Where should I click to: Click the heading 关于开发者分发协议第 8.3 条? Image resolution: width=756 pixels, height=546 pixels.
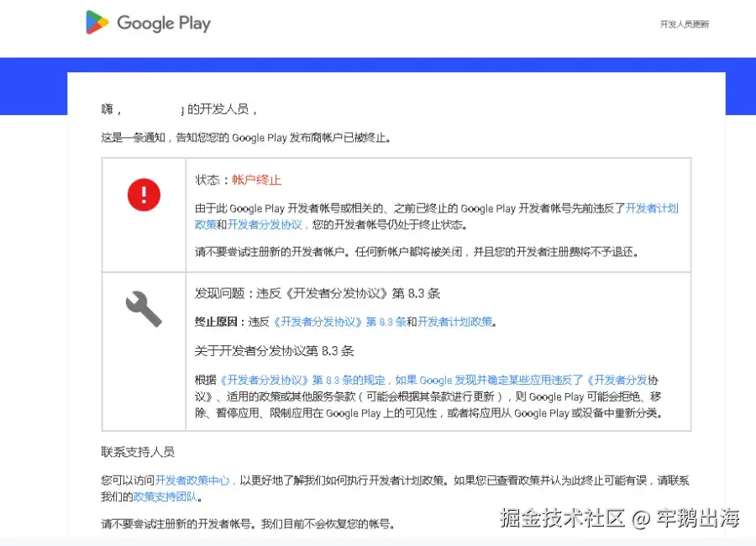275,350
